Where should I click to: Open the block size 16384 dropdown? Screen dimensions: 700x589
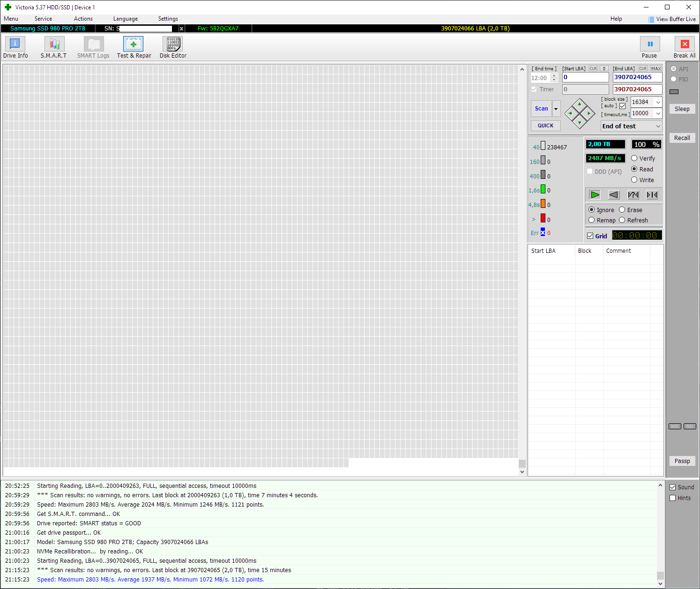(x=658, y=102)
